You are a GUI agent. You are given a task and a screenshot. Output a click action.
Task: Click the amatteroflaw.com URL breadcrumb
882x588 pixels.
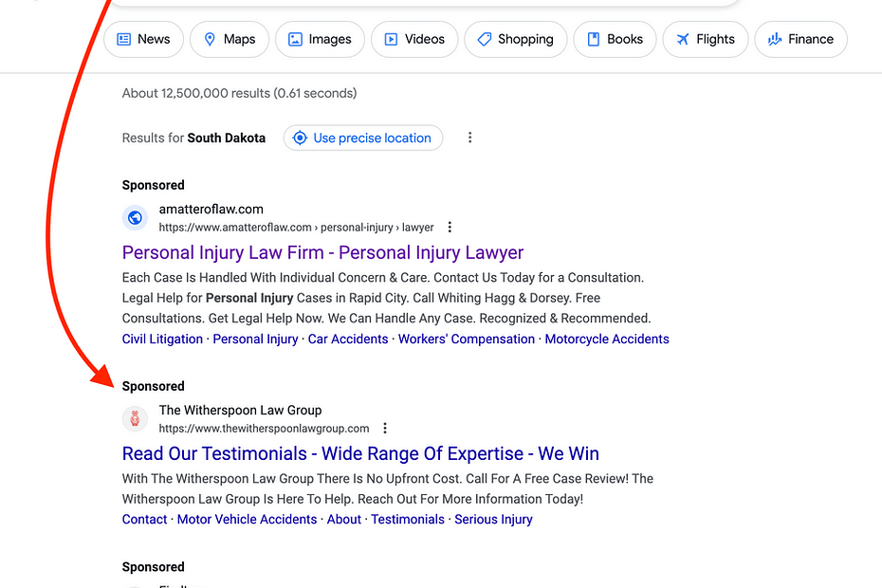(297, 228)
